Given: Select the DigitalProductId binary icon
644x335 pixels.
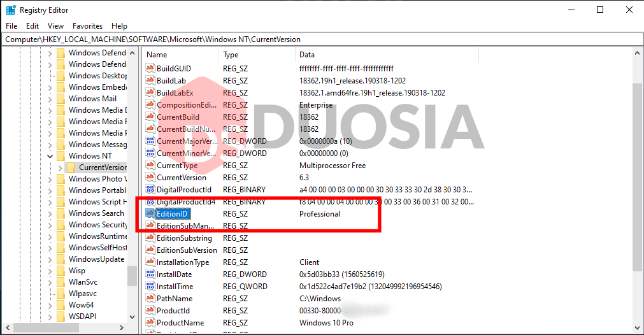Looking at the screenshot, I should point(150,189).
